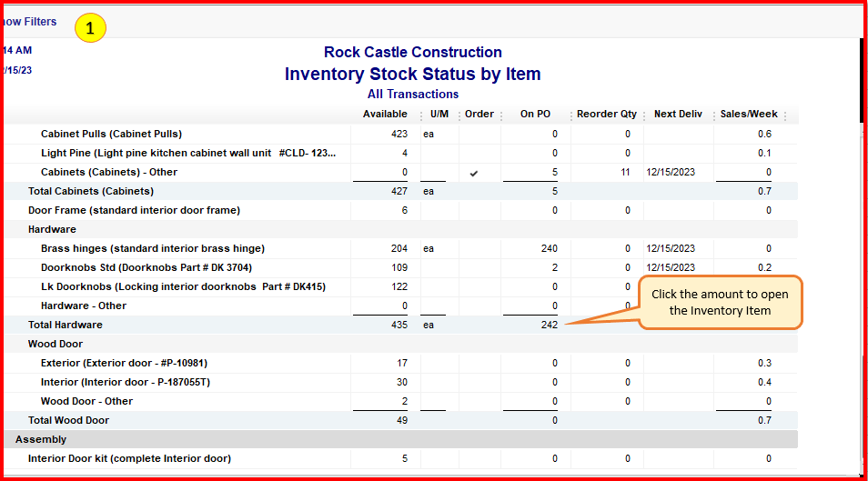Select the Assembly section header row

400,439
